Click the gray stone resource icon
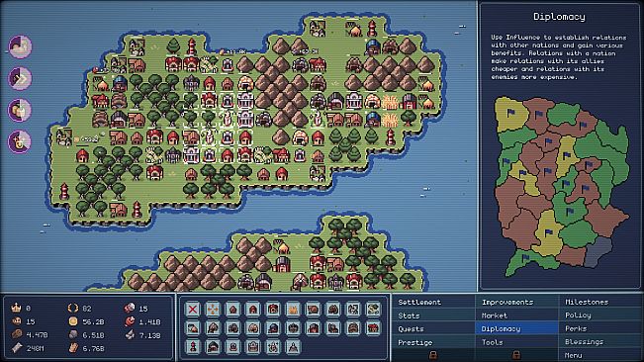Screen dimensions: 644x362 (x=72, y=334)
